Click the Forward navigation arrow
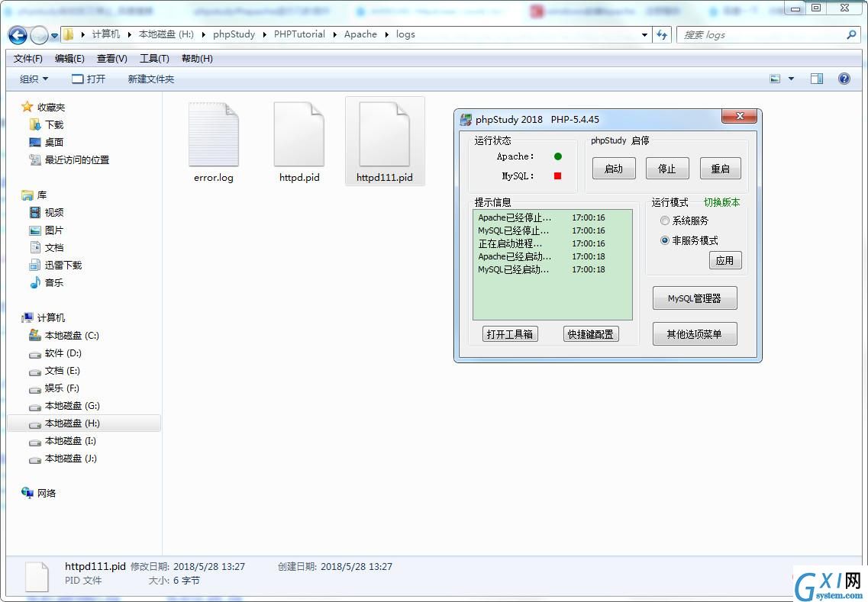Screen dimensions: 868x602 point(39,35)
